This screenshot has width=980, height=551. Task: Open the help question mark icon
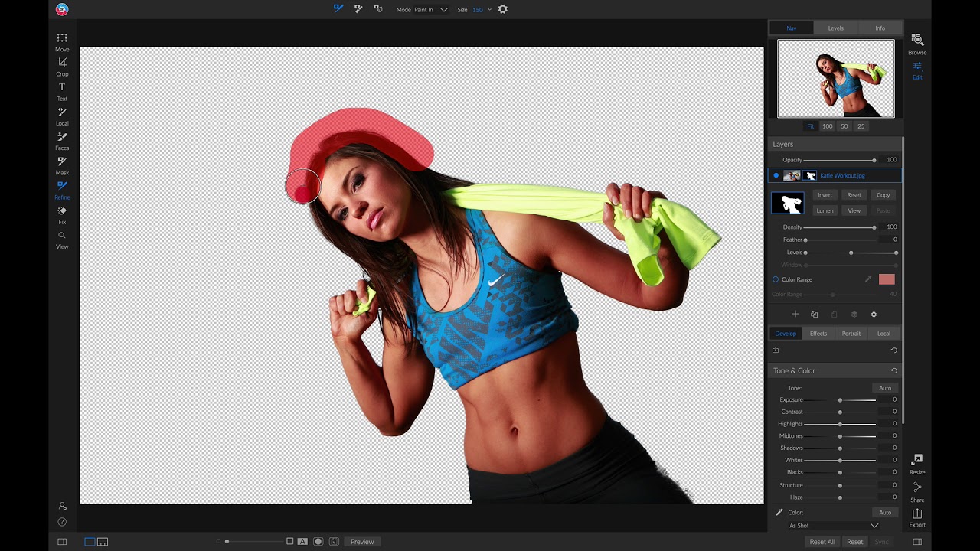62,522
